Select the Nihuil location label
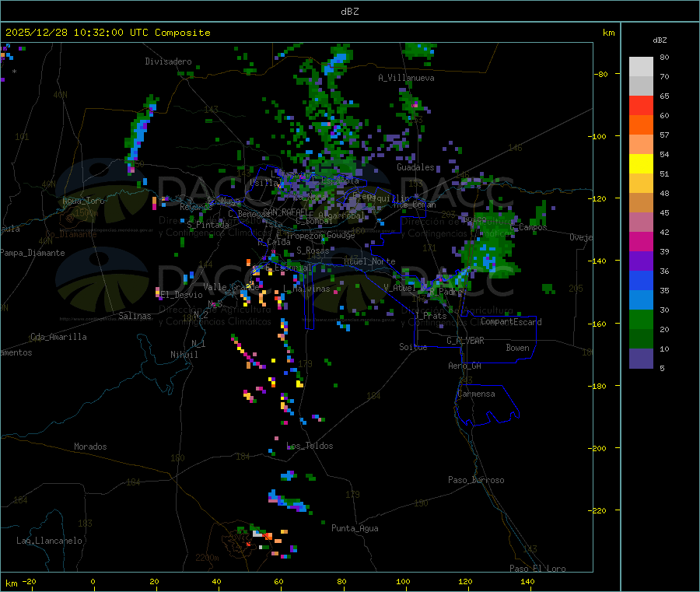The width and height of the screenshot is (700, 592). point(184,355)
